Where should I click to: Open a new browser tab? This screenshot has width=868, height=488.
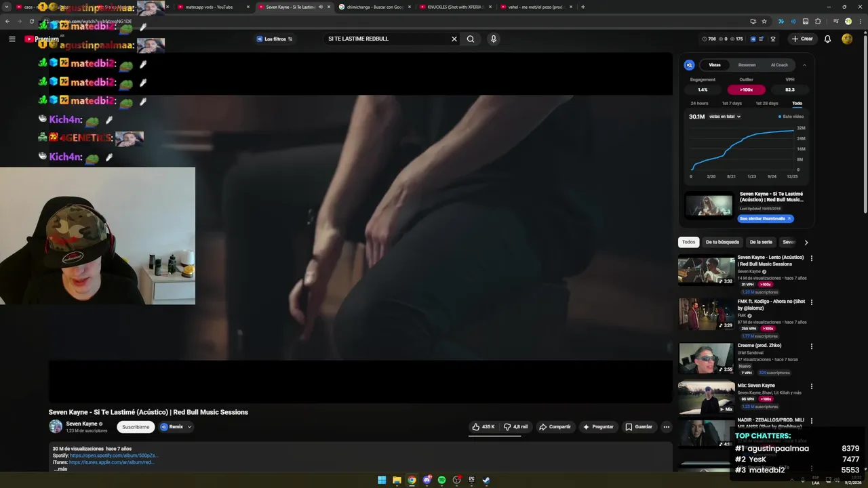(x=583, y=7)
